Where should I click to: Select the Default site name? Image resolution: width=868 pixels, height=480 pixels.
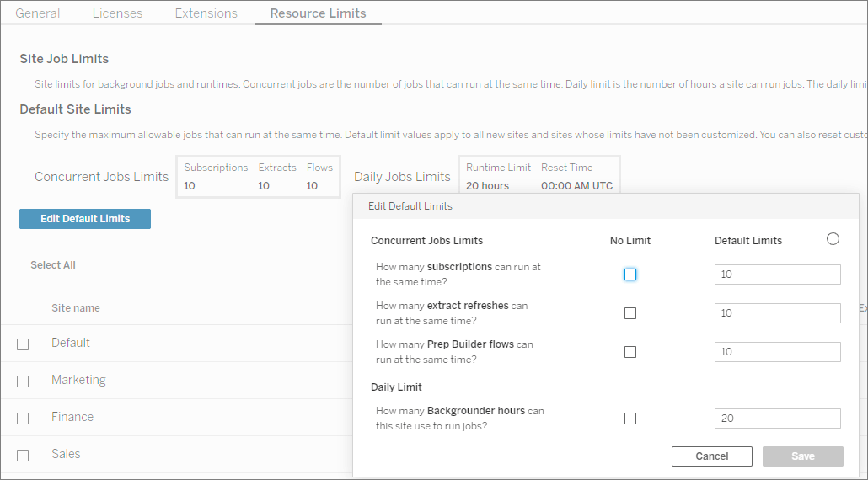pyautogui.click(x=71, y=342)
